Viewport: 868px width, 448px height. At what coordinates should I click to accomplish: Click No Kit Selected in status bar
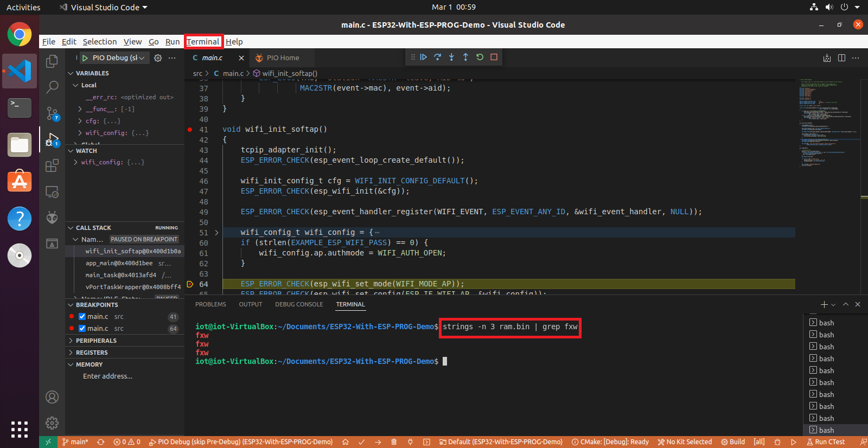[x=685, y=442]
